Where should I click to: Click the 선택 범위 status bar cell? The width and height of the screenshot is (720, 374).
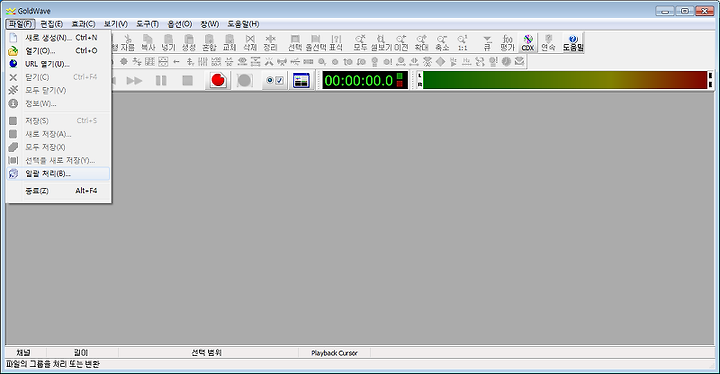(208, 353)
